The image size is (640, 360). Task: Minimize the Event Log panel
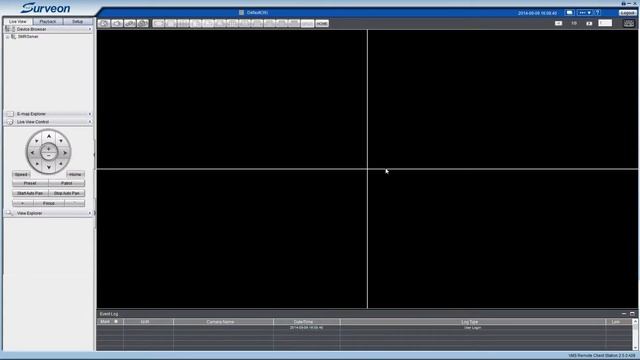(624, 314)
